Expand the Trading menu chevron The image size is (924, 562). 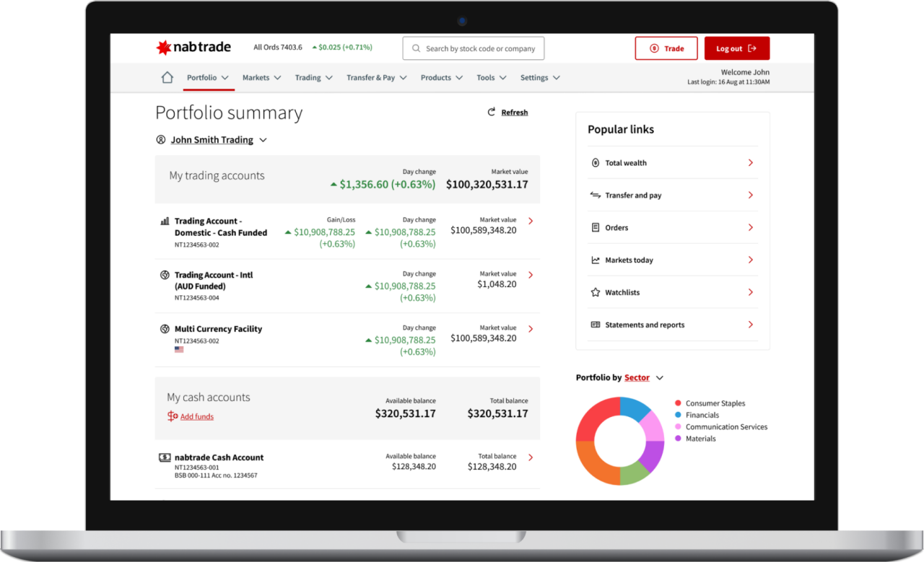329,78
